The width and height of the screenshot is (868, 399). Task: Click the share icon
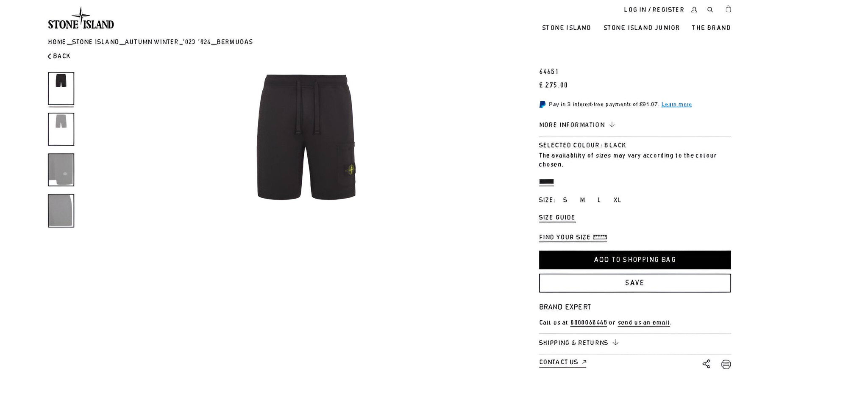pyautogui.click(x=706, y=364)
